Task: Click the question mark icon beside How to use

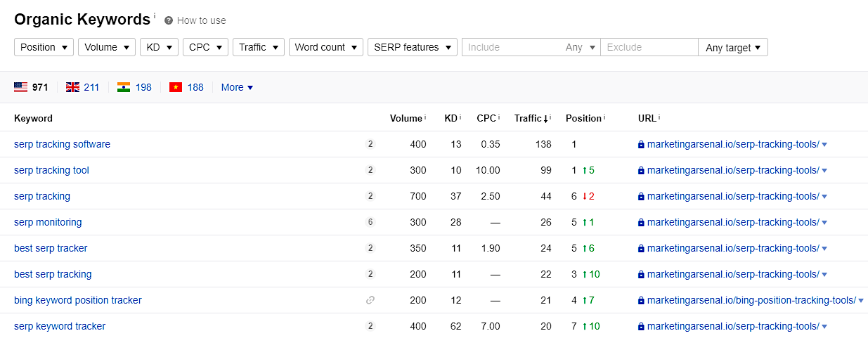Action: tap(169, 20)
